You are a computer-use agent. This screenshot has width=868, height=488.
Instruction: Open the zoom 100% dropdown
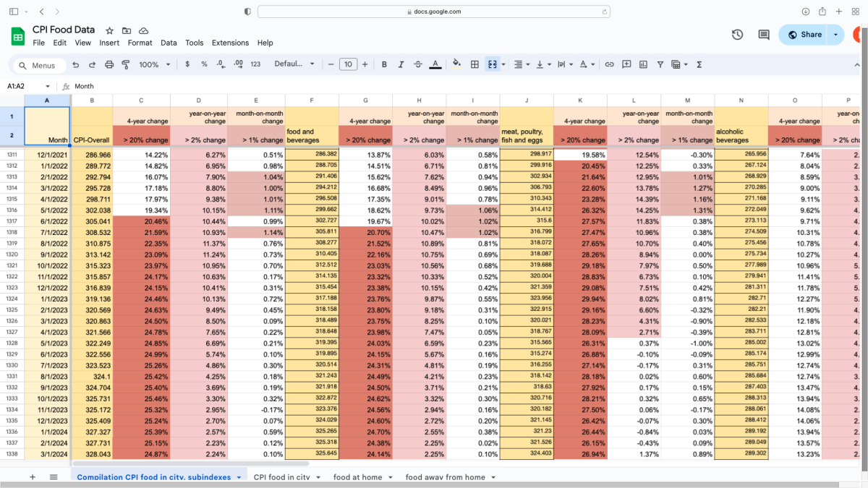click(x=155, y=64)
